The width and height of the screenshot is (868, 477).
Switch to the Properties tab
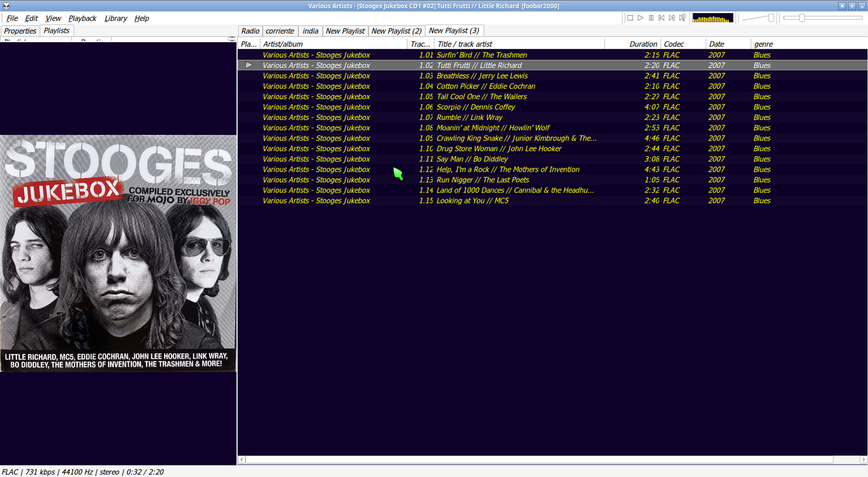pos(20,31)
